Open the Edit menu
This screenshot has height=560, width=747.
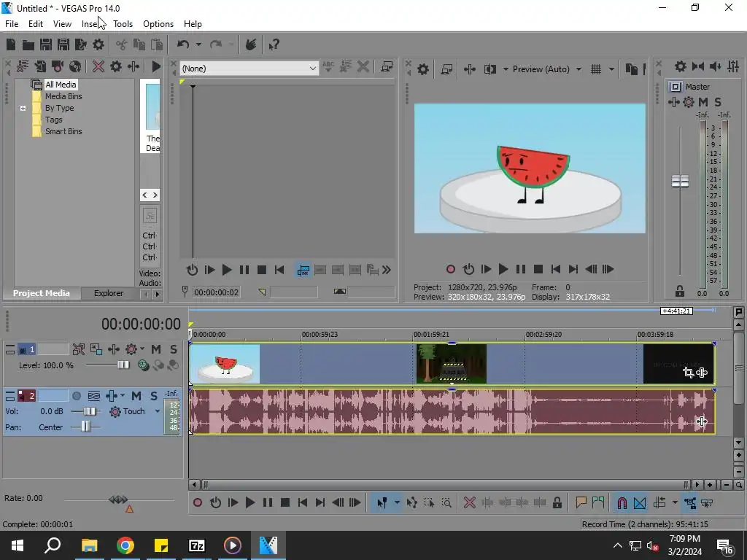[x=36, y=24]
